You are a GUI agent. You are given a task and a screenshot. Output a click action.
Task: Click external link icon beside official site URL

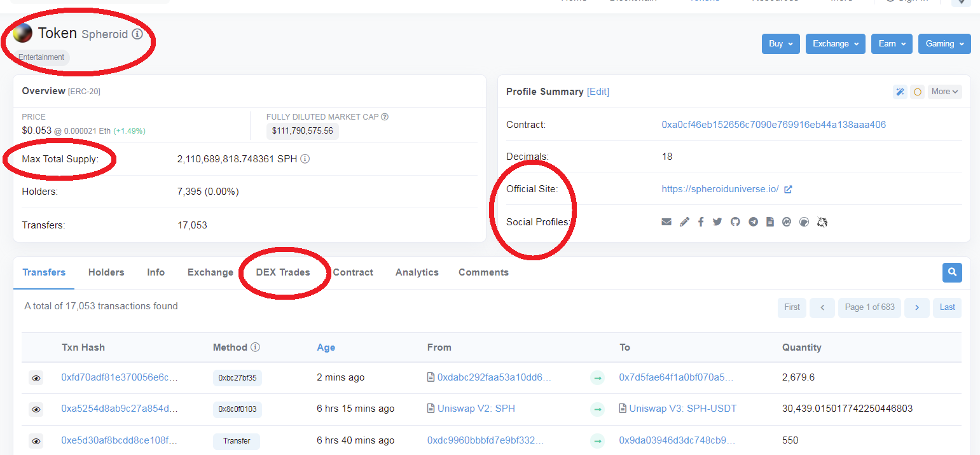[788, 189]
